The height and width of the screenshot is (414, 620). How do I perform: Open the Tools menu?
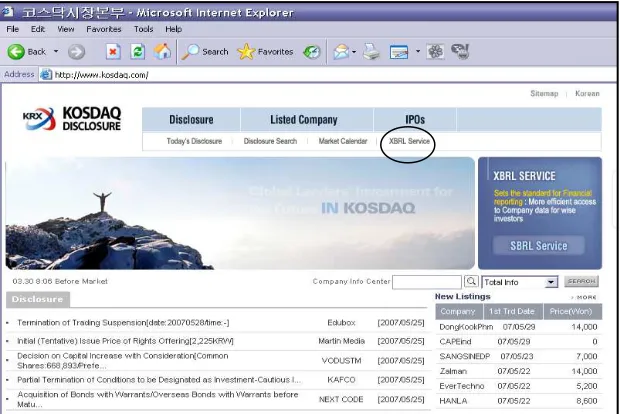click(143, 29)
